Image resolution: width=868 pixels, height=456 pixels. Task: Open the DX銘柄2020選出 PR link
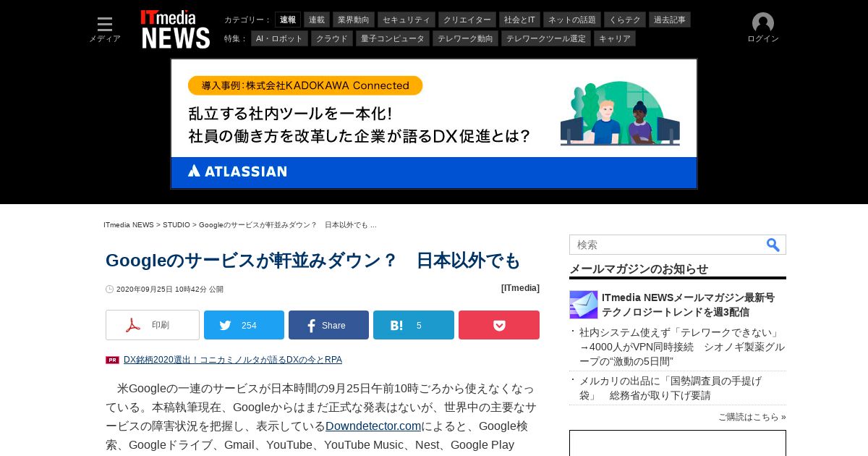pyautogui.click(x=233, y=360)
